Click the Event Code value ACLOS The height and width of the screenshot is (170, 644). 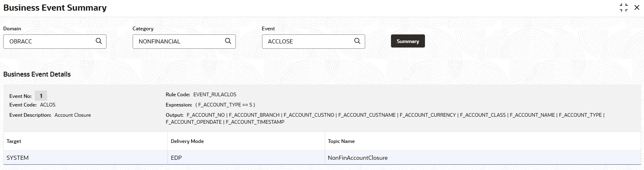47,105
